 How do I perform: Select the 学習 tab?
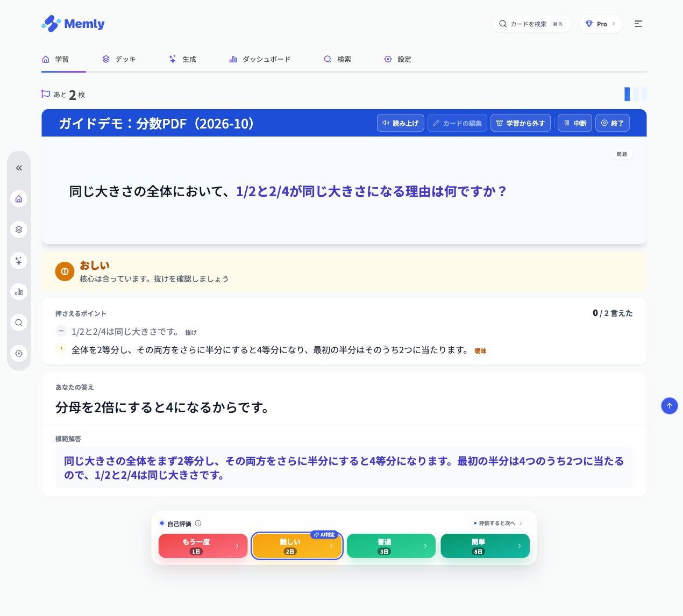56,59
